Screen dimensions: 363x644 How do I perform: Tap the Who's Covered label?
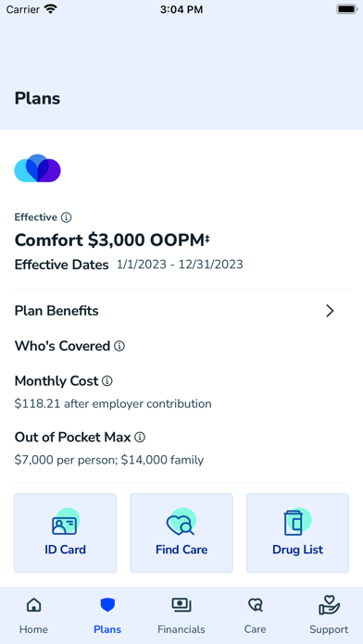coord(62,346)
